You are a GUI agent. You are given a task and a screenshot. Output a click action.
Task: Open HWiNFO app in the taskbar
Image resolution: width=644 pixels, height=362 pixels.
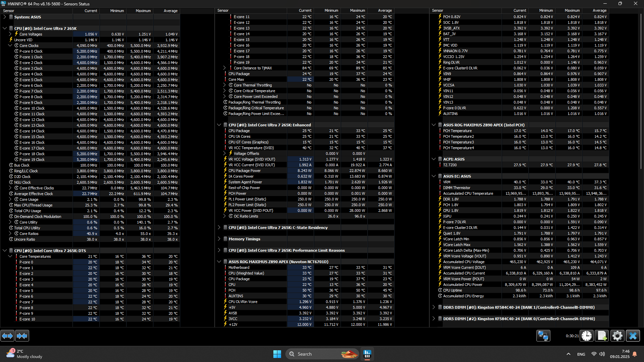367,354
